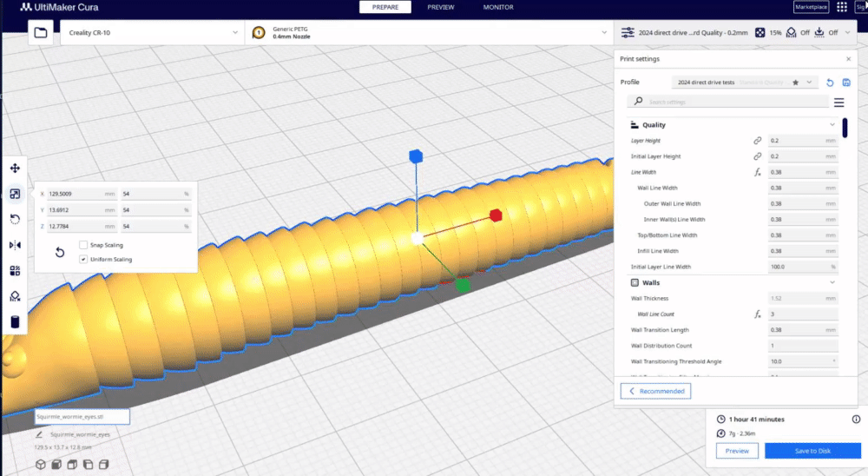This screenshot has width=868, height=476.
Task: Expand print settings summary chevron
Action: coord(847,33)
